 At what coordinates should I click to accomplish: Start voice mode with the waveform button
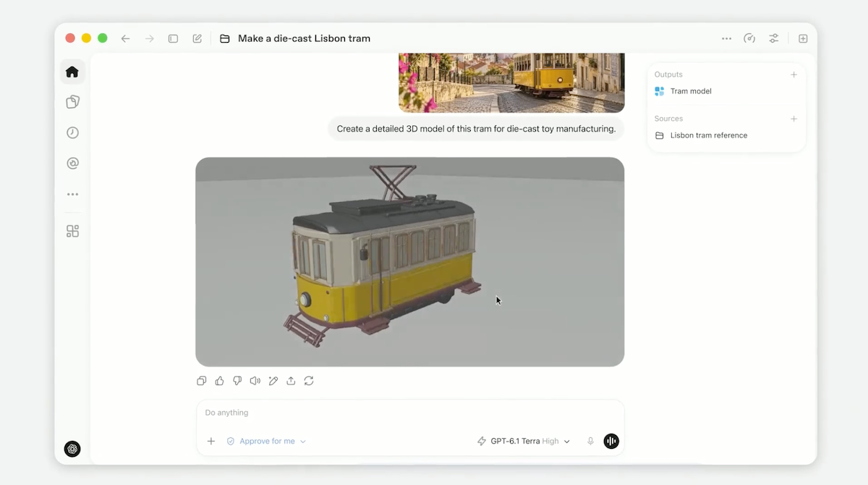(611, 441)
